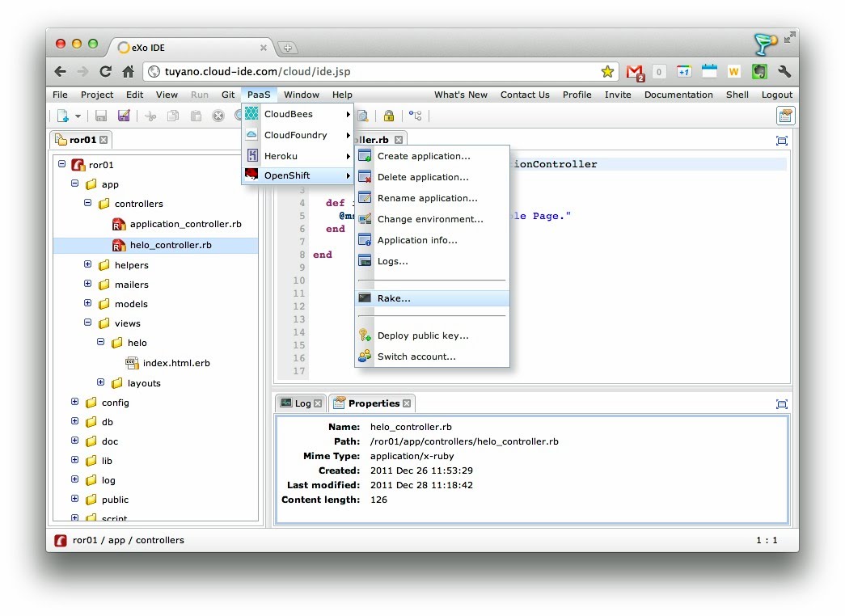Screen dimensions: 845x616
Task: Expand the models folder
Action: 88,303
